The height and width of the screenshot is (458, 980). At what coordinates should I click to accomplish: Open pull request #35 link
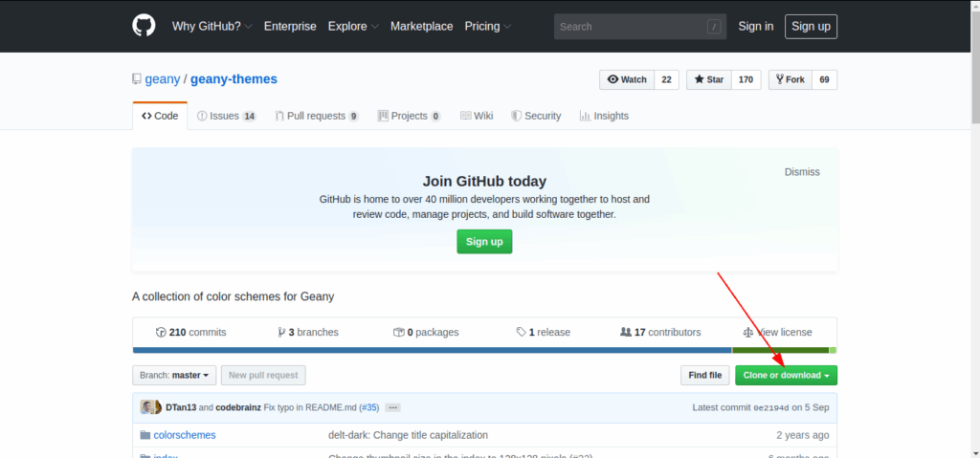pyautogui.click(x=368, y=407)
